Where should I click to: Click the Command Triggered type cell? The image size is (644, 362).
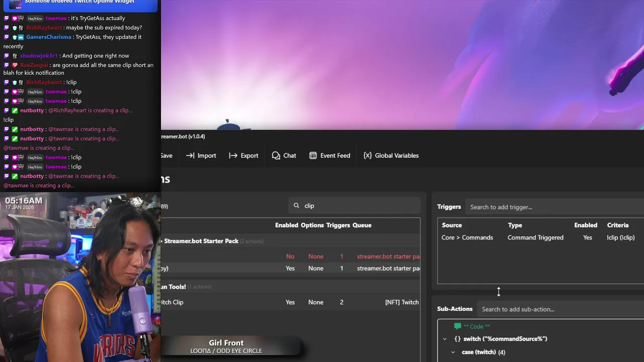535,238
